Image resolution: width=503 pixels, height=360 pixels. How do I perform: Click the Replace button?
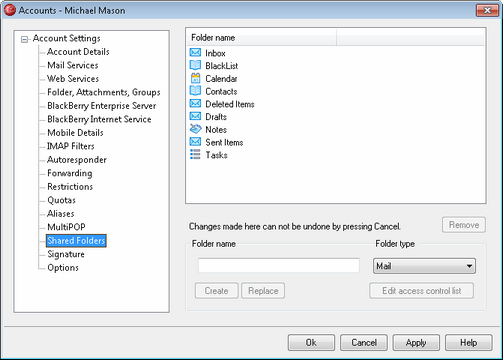click(x=263, y=291)
